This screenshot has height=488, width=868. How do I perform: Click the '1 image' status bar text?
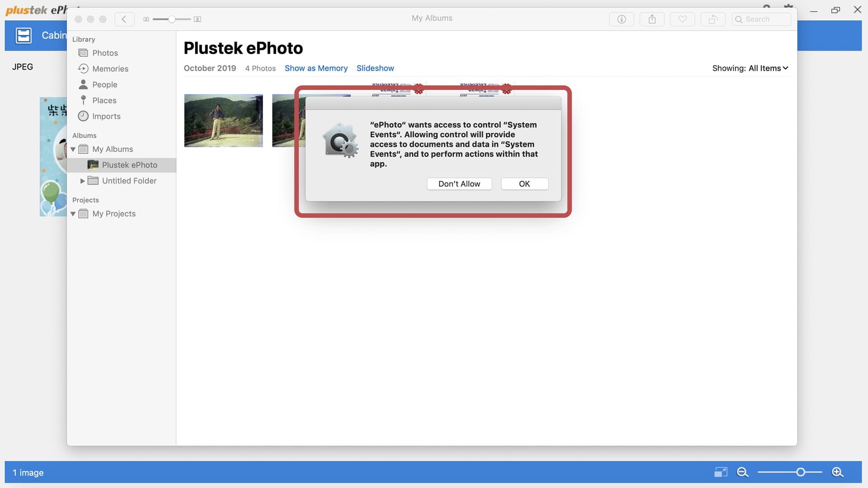click(28, 473)
